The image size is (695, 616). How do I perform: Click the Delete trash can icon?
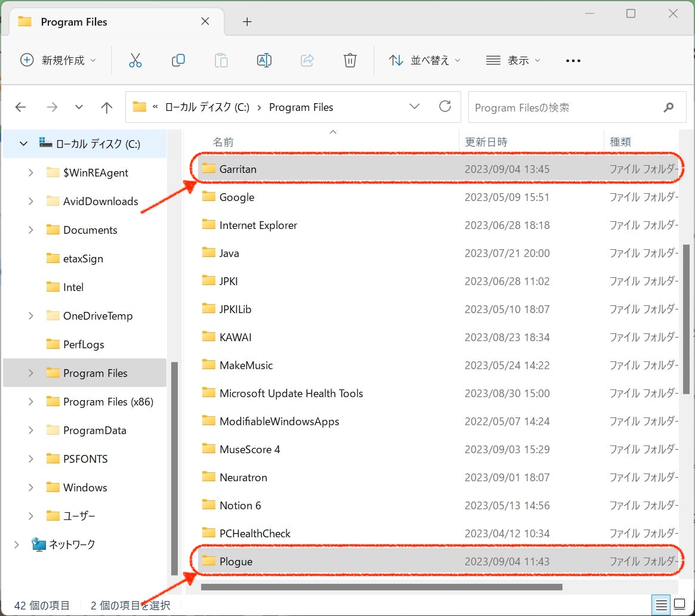point(350,60)
